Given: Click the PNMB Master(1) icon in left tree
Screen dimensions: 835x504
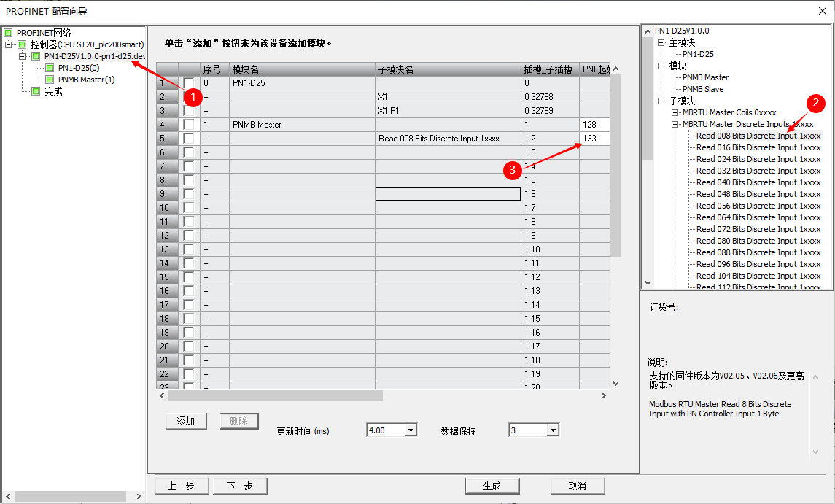Looking at the screenshot, I should pos(50,79).
